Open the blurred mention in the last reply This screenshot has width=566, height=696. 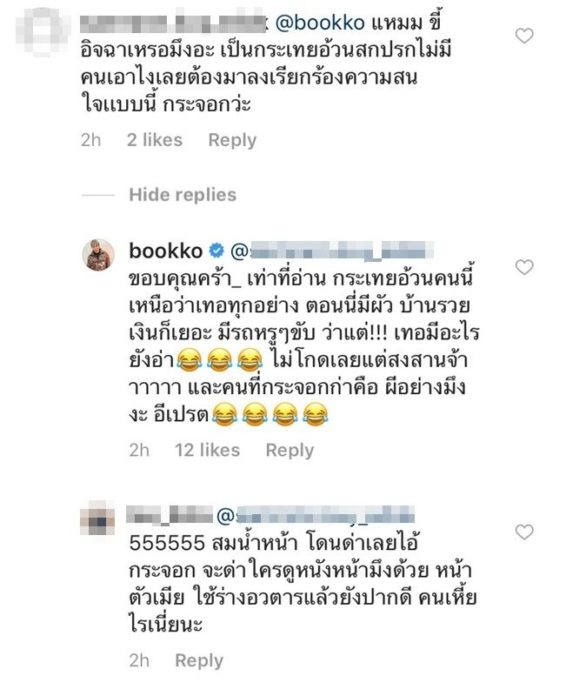tap(315, 516)
